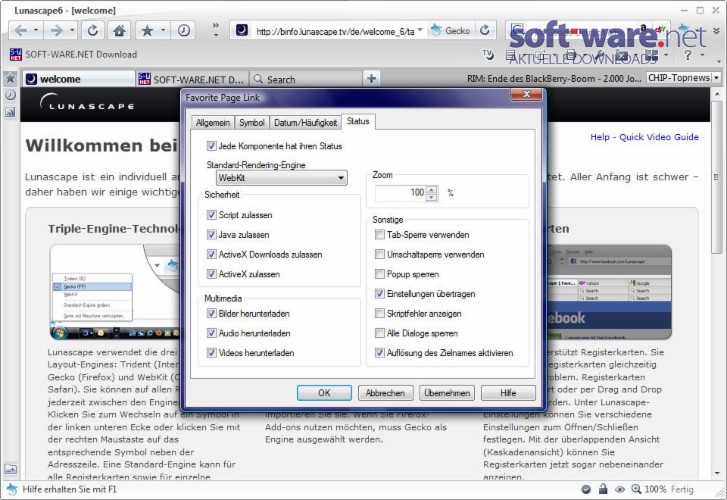
Task: Click the page vertical scrollbar thumb
Action: pos(716,176)
